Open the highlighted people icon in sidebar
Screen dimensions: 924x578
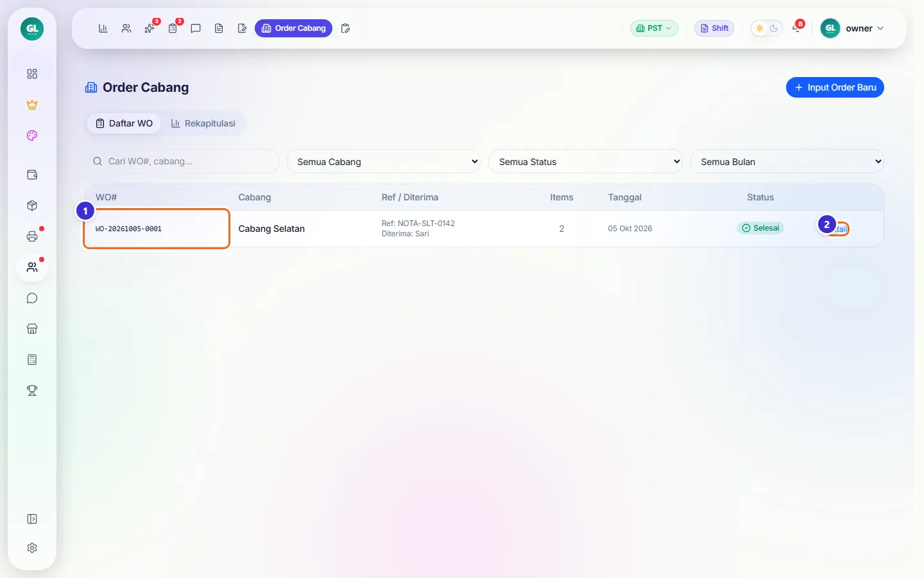[32, 267]
